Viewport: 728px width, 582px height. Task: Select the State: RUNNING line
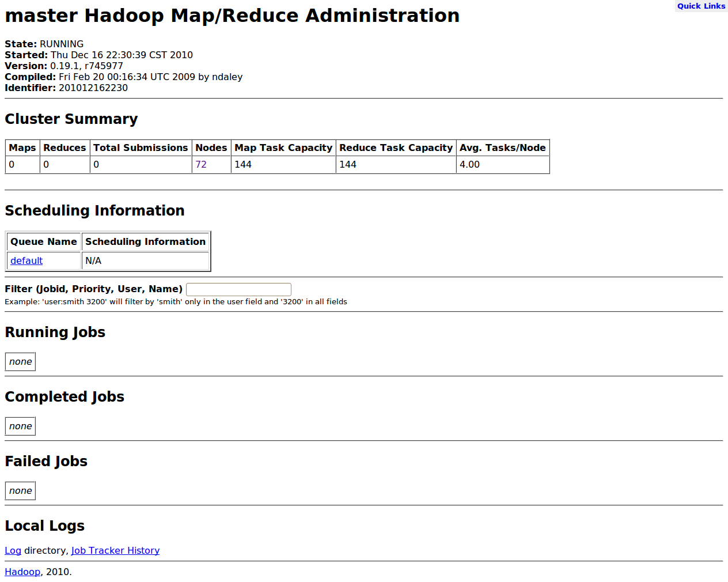[44, 44]
